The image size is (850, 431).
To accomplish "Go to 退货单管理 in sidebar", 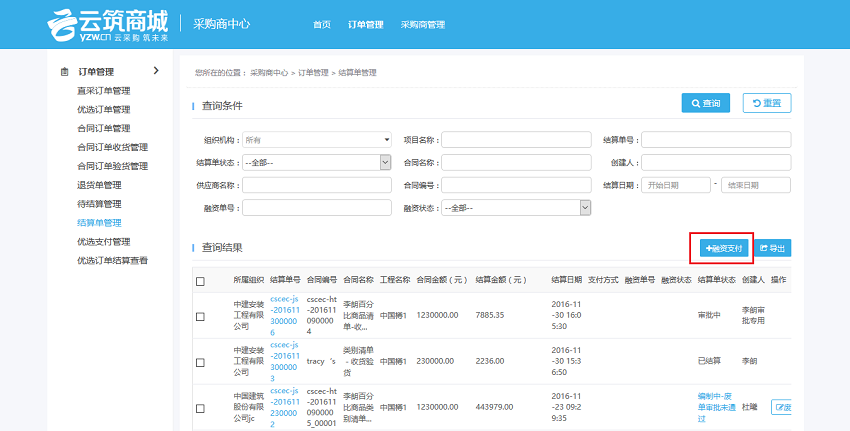I will click(x=99, y=185).
